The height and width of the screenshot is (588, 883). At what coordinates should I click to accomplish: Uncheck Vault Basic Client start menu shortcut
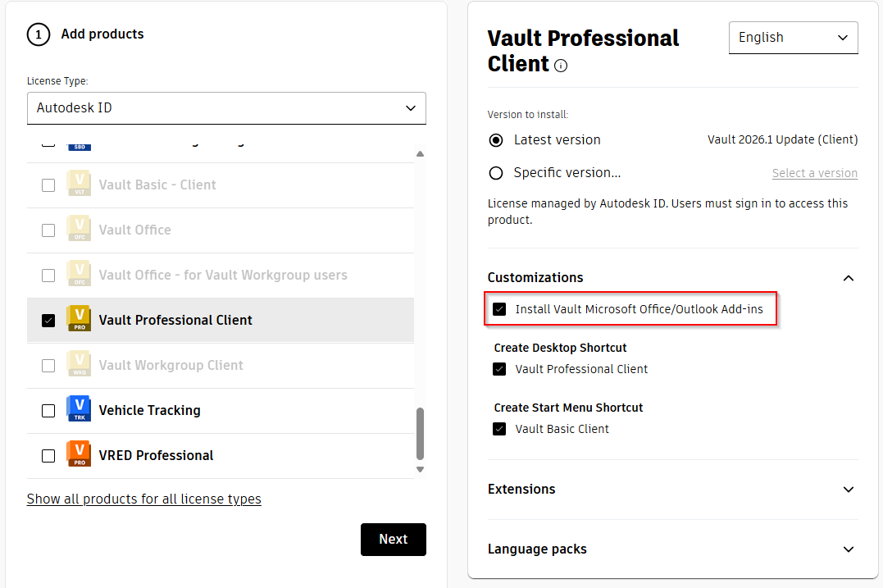tap(499, 428)
